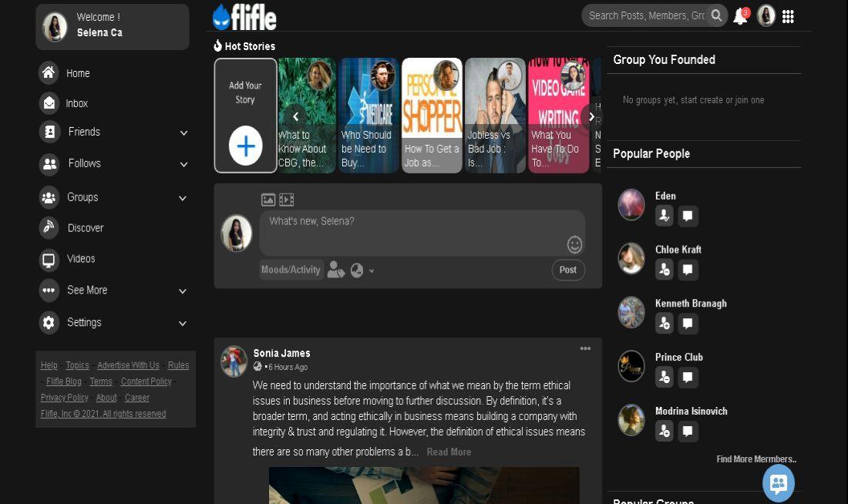Click the Read More link on post

click(x=449, y=452)
